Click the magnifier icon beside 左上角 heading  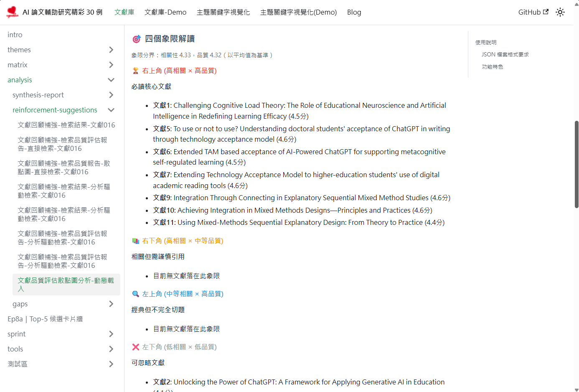tap(135, 294)
